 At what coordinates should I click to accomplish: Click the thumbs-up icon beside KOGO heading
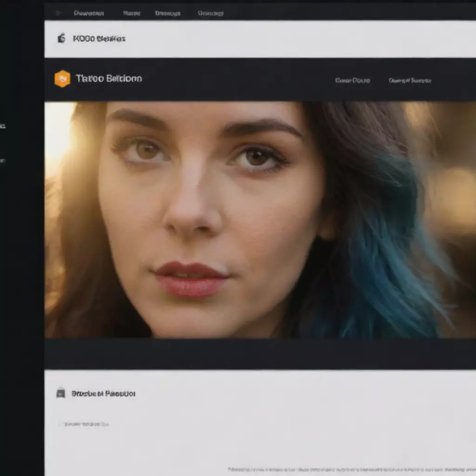point(61,38)
